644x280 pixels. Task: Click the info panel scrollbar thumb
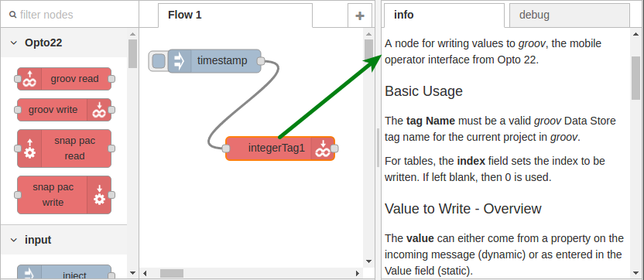635,78
